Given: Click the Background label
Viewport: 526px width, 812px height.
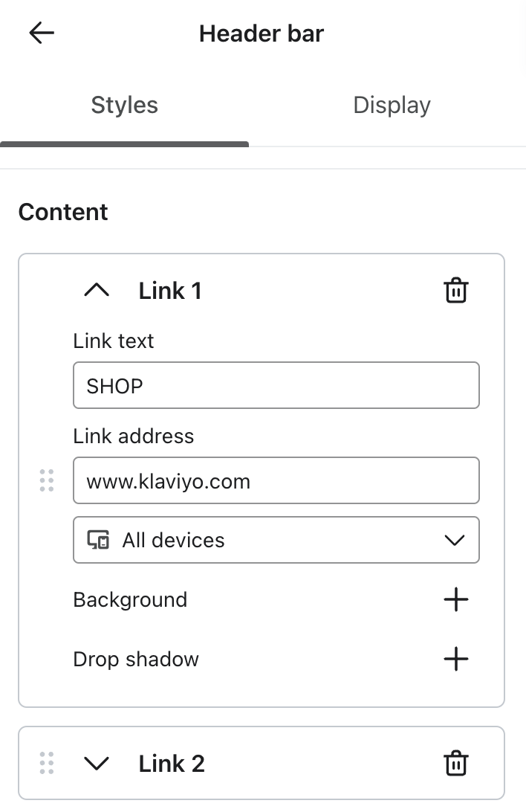Looking at the screenshot, I should (129, 599).
